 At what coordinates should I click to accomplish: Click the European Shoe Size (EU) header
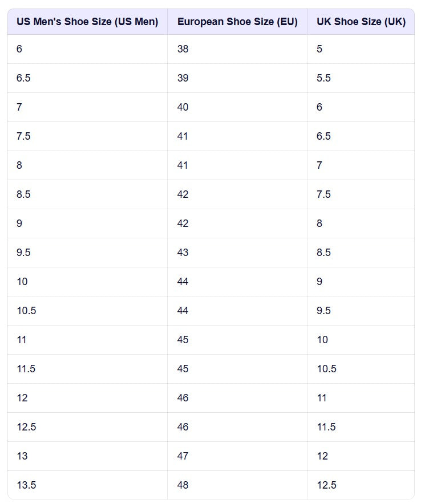237,22
